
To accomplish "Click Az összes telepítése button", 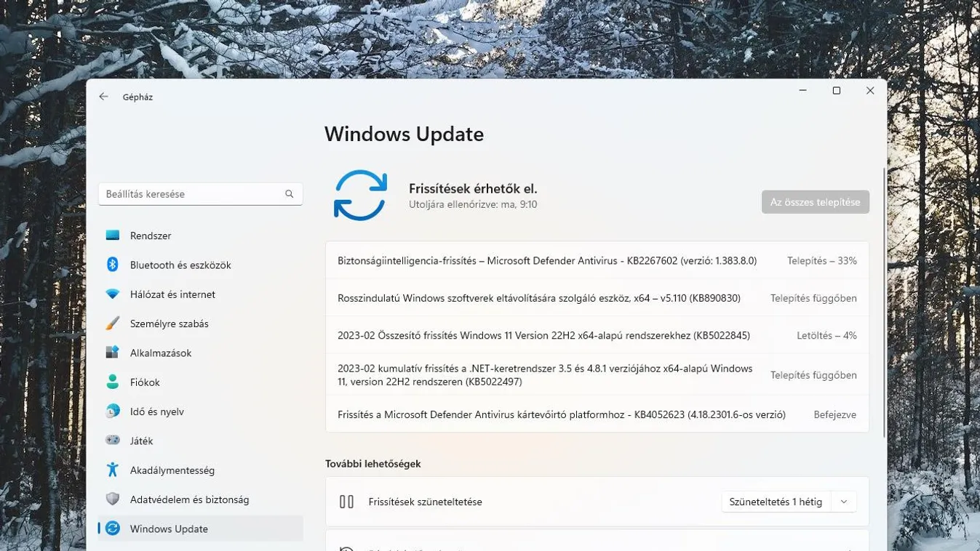I will [815, 202].
